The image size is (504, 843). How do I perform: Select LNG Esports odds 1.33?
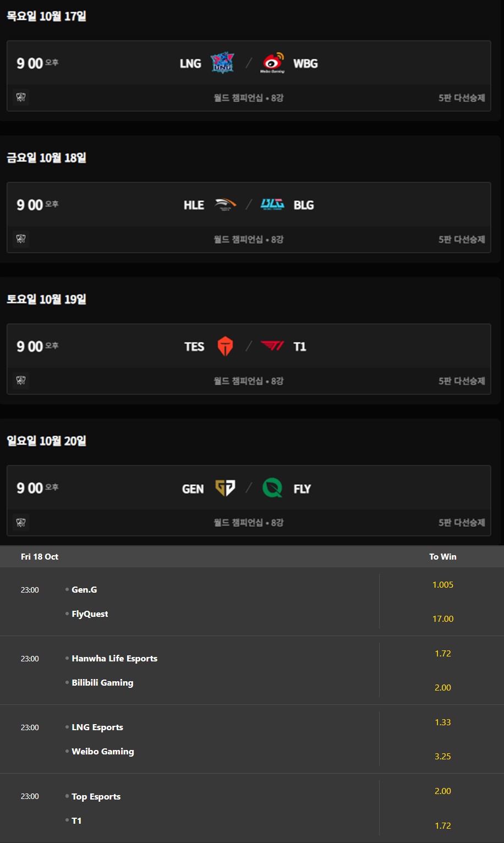coord(443,722)
